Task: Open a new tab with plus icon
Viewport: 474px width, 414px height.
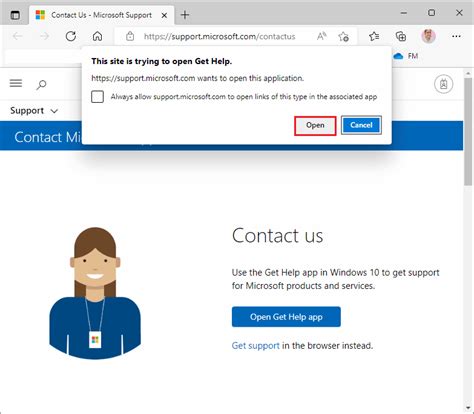Action: click(x=185, y=15)
